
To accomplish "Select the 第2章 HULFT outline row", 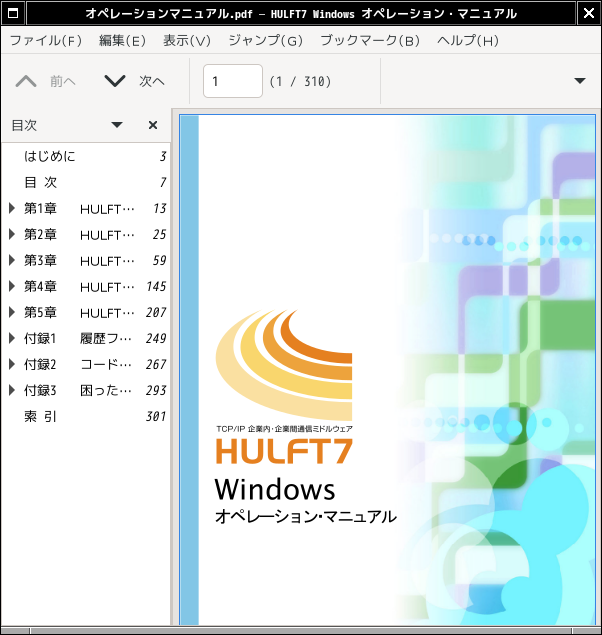I will [86, 234].
